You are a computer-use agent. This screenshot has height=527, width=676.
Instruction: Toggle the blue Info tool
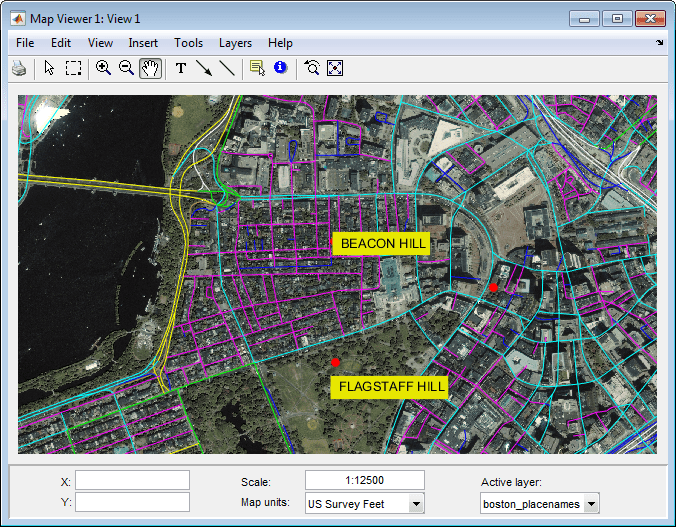point(280,68)
